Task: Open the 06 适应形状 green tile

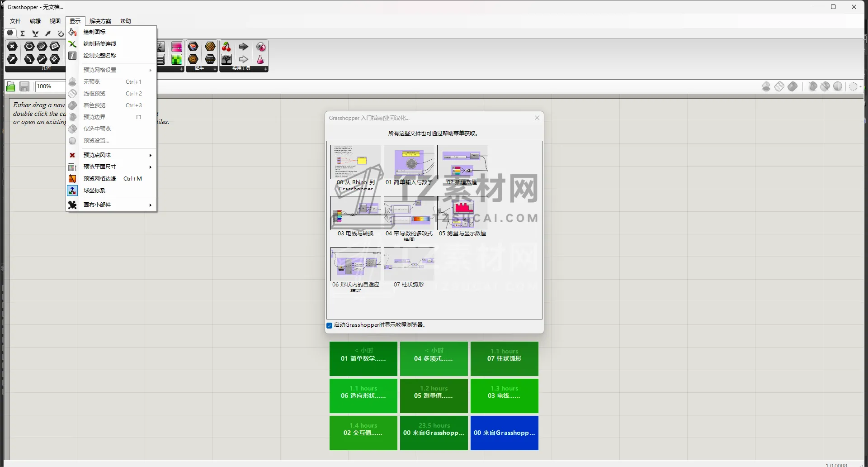Action: [363, 396]
